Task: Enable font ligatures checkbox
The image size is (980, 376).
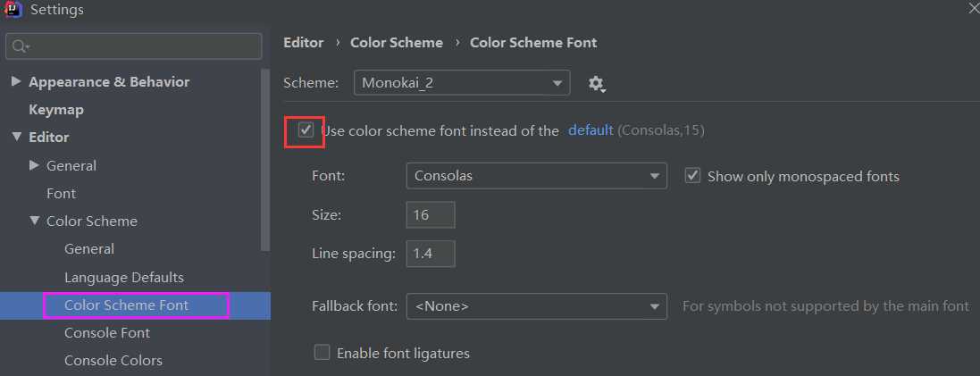Action: 322,353
